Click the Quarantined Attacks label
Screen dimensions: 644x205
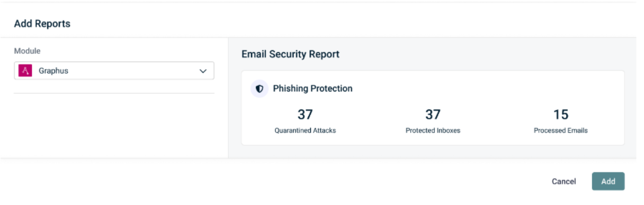coord(305,131)
